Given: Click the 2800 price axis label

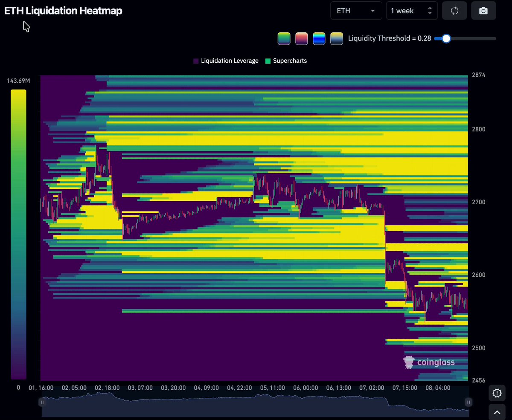Looking at the screenshot, I should tap(478, 129).
